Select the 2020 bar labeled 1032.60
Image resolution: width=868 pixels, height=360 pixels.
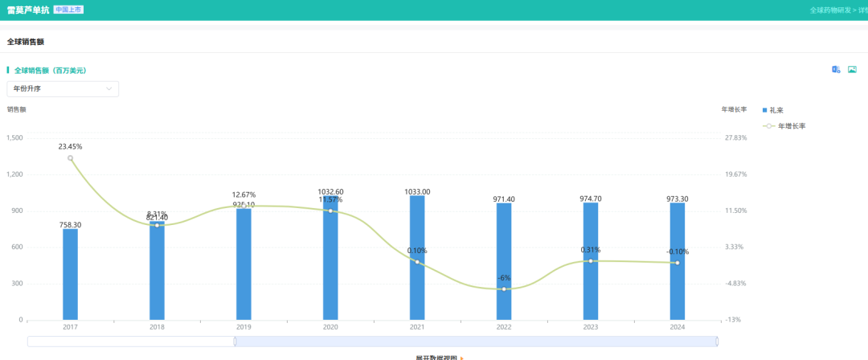coord(330,257)
